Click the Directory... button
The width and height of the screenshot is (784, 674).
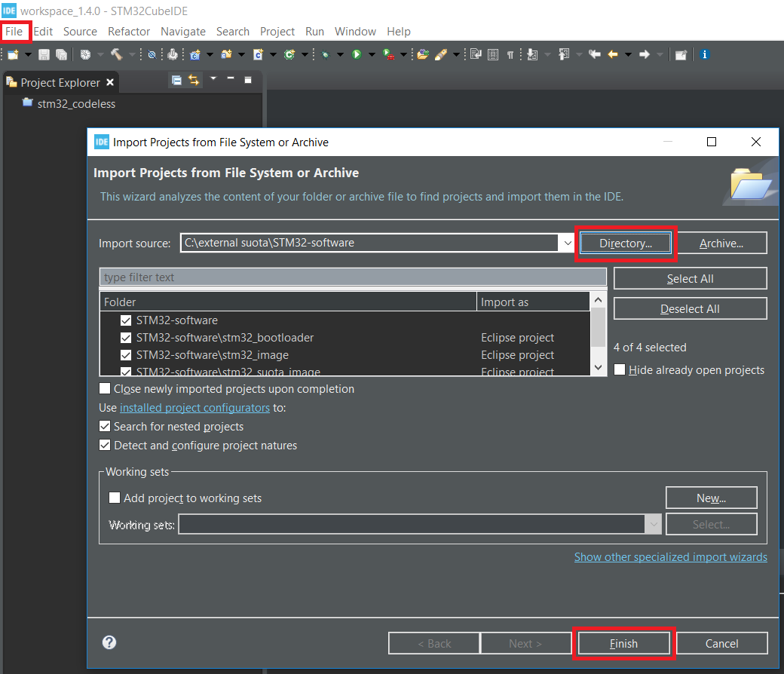point(626,244)
